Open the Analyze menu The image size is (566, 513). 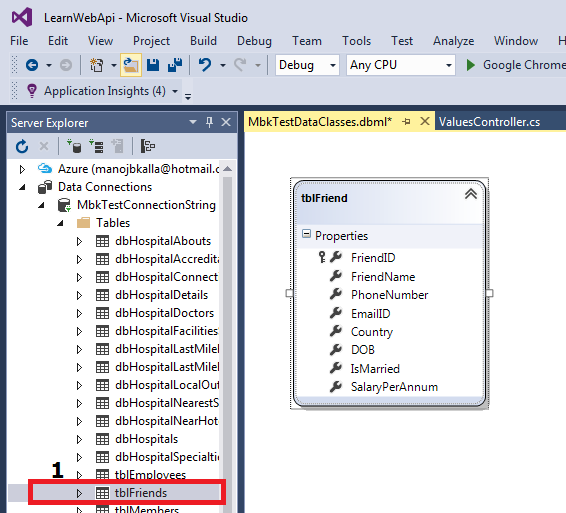(453, 41)
